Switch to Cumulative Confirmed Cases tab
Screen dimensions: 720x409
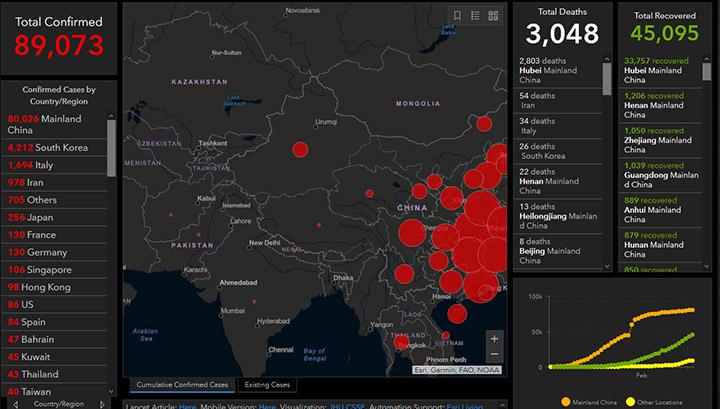182,385
